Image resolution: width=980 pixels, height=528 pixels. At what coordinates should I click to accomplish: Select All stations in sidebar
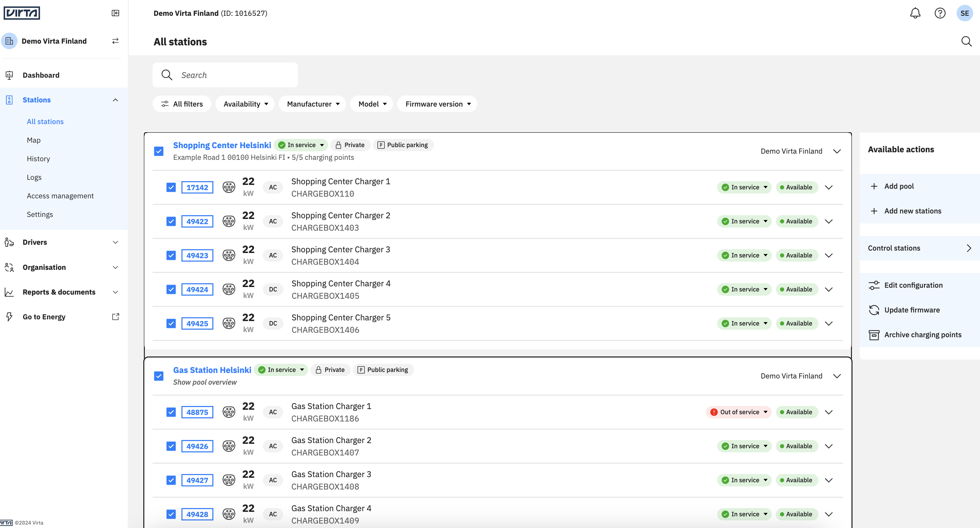point(45,121)
